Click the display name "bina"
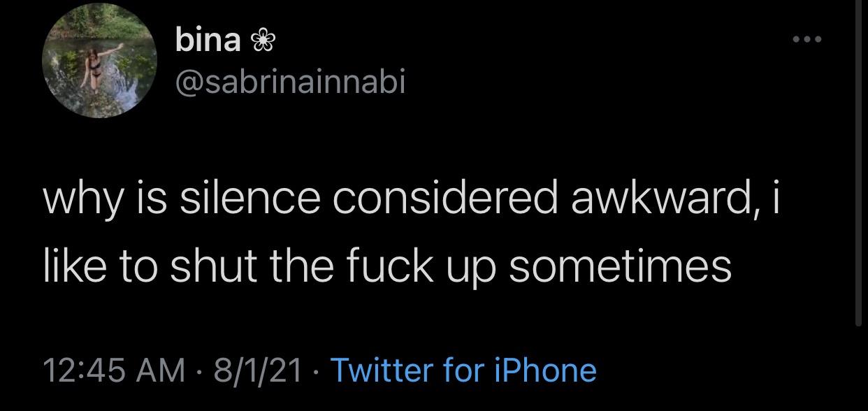The image size is (868, 411). tap(208, 41)
